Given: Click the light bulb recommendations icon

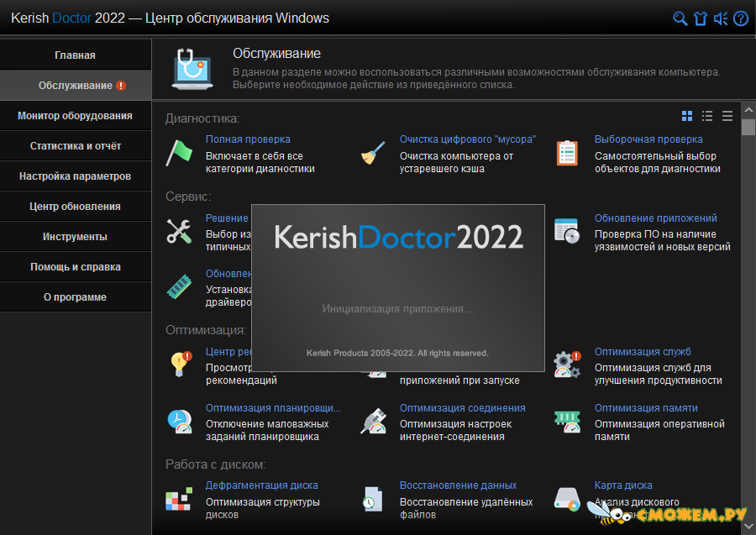Looking at the screenshot, I should coord(181,365).
